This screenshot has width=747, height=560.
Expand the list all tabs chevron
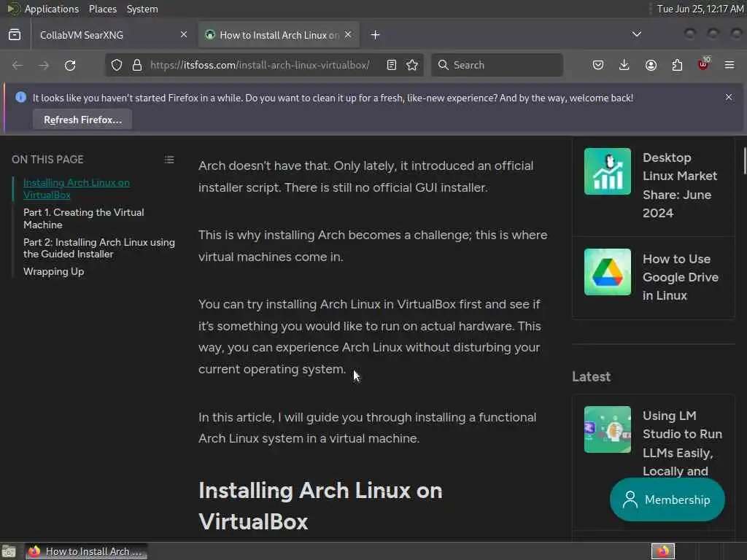[636, 34]
